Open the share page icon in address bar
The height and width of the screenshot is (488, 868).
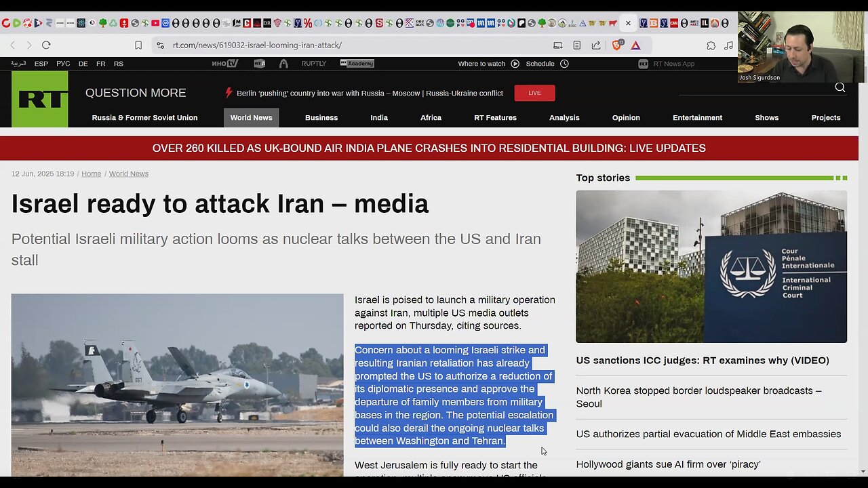596,45
